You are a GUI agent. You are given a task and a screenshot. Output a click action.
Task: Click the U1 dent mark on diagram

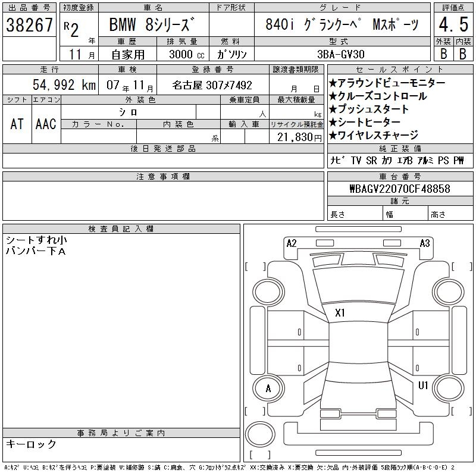point(423,385)
